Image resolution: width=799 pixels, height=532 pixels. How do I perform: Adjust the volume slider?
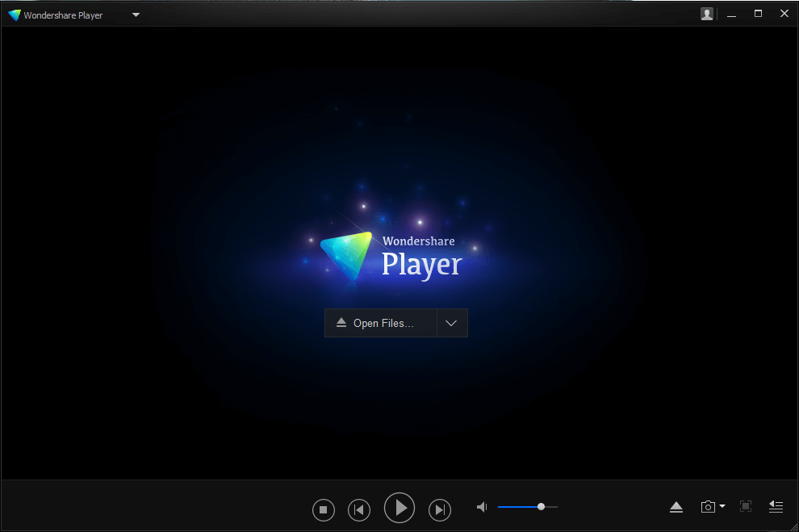pyautogui.click(x=527, y=507)
